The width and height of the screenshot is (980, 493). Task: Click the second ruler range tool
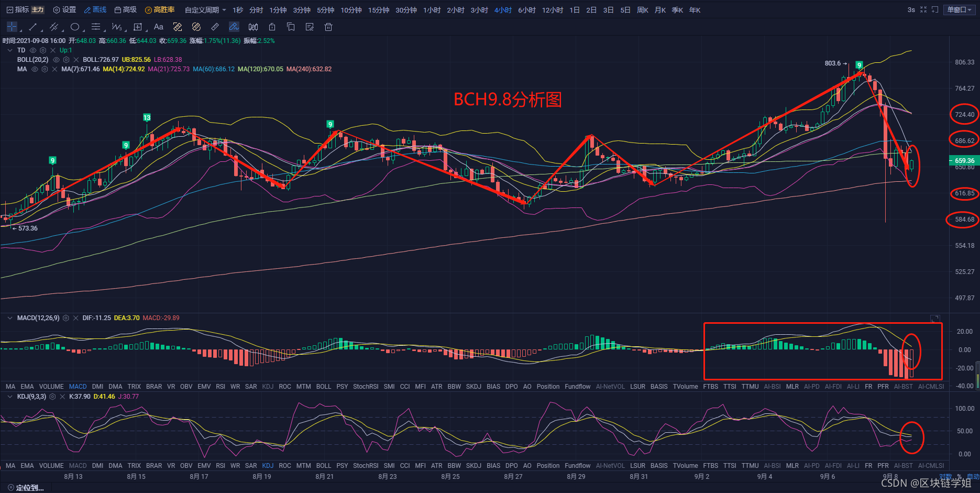tap(196, 27)
